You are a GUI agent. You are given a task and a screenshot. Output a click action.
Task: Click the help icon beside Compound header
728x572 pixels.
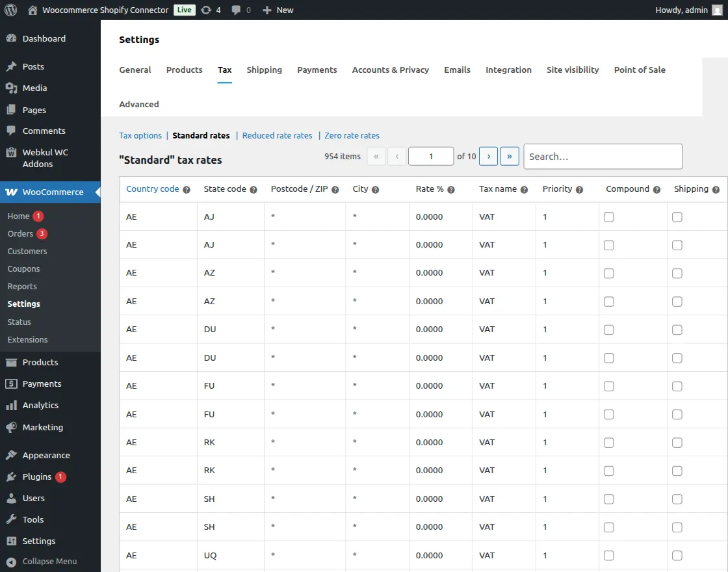point(656,190)
